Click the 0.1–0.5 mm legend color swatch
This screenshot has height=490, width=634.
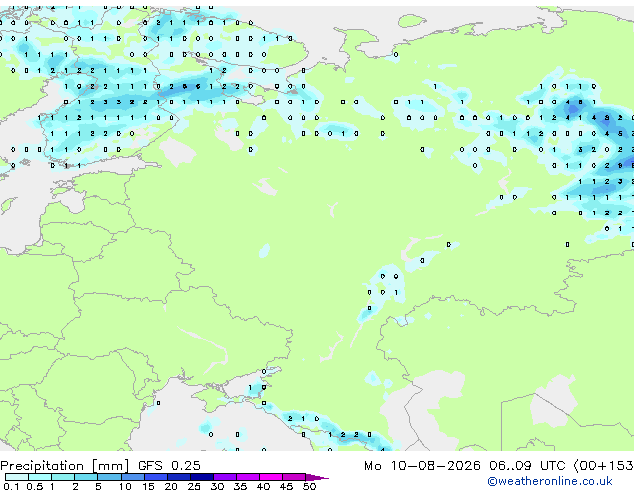(x=17, y=477)
